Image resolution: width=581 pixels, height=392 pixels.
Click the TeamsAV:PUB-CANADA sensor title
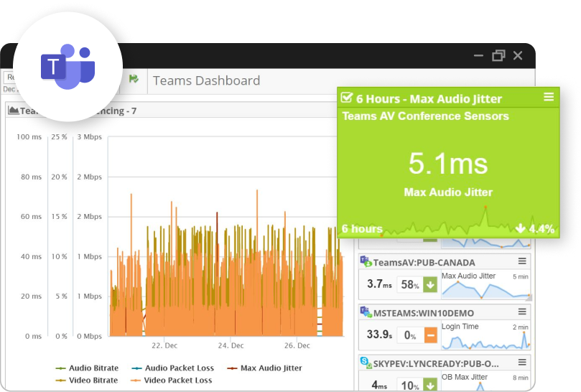(424, 263)
